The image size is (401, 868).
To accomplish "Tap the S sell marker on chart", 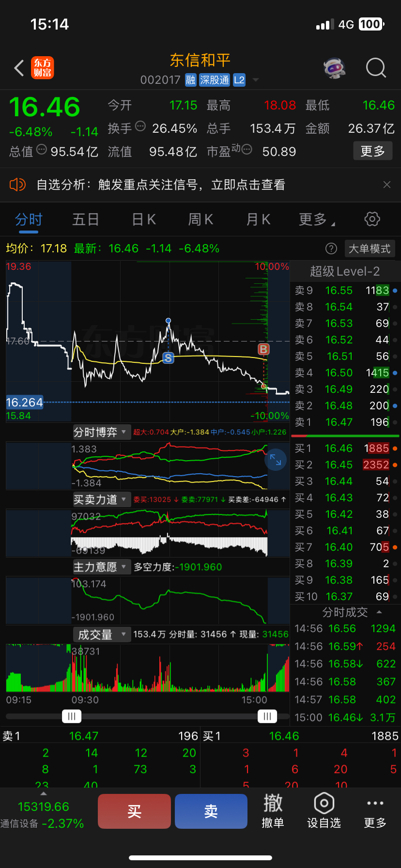I will (168, 358).
